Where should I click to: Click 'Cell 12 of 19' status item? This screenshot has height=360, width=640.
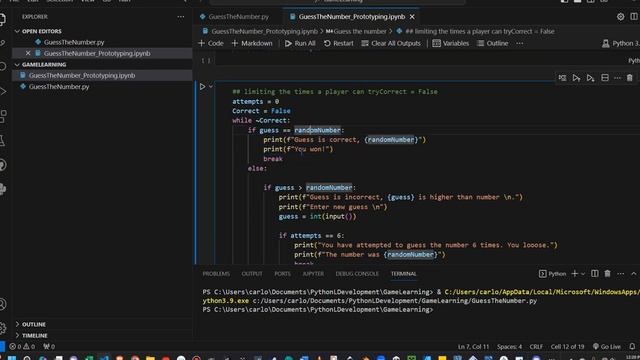click(x=567, y=347)
